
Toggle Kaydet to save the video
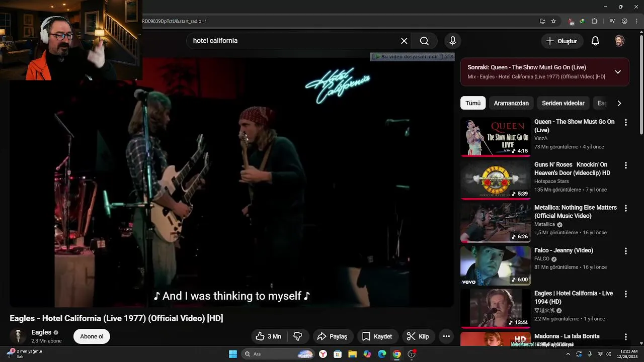point(377,336)
